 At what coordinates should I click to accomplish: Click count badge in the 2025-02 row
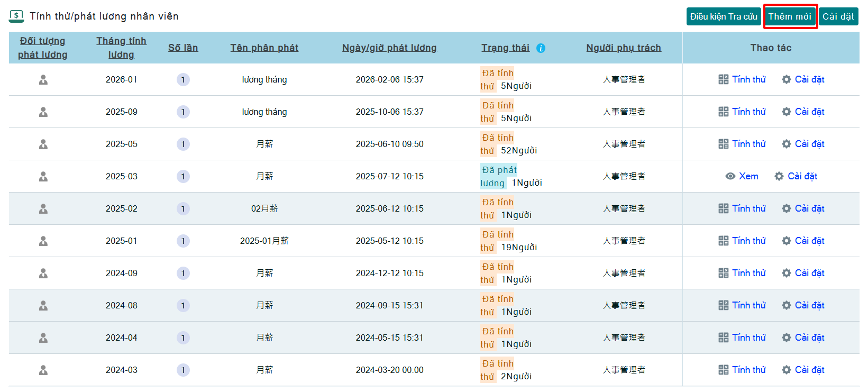[x=183, y=209]
